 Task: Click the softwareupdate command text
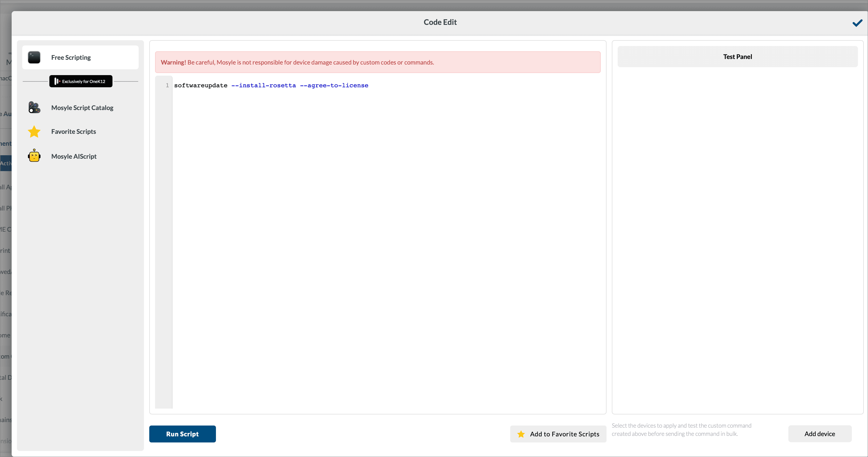coord(201,85)
